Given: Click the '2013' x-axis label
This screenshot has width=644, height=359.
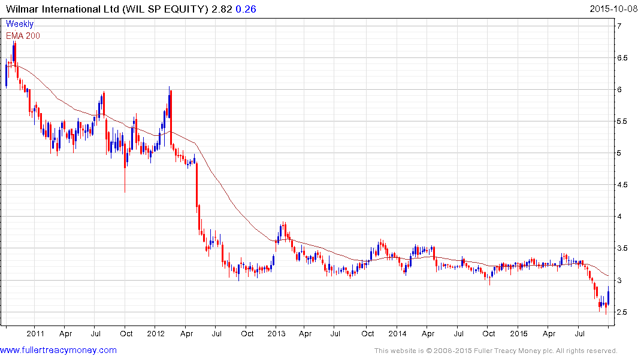Looking at the screenshot, I should 276,333.
